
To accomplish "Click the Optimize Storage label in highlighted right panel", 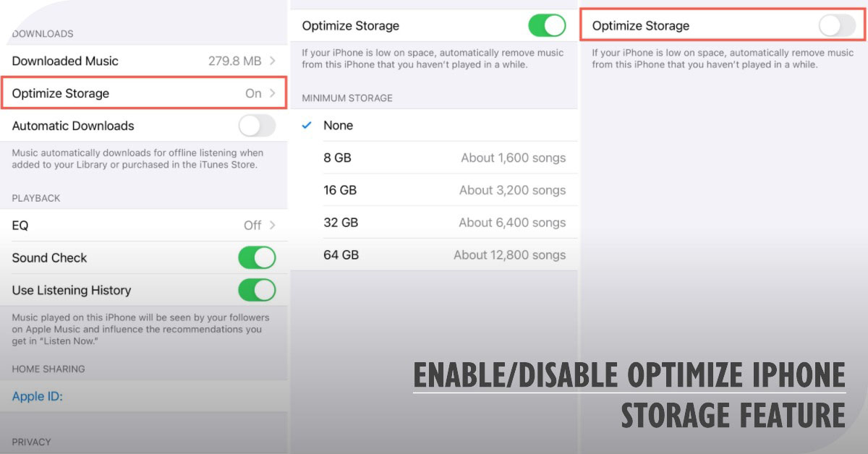I will pyautogui.click(x=641, y=26).
